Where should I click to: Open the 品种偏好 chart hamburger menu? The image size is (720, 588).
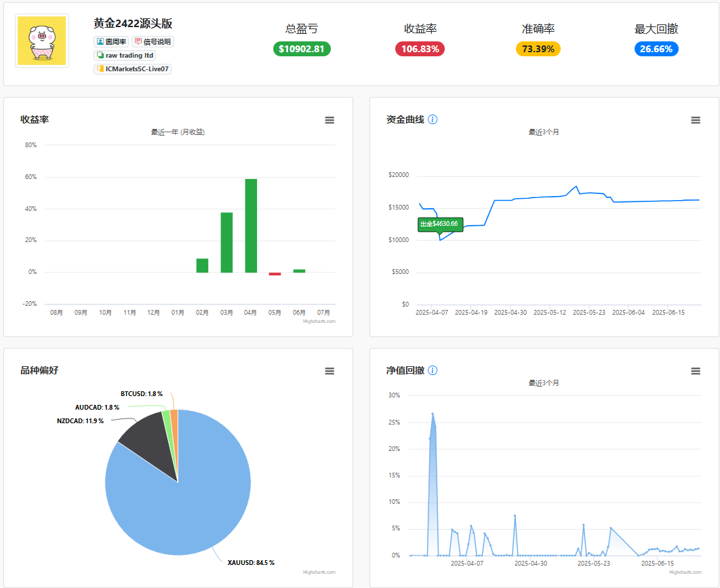point(329,371)
